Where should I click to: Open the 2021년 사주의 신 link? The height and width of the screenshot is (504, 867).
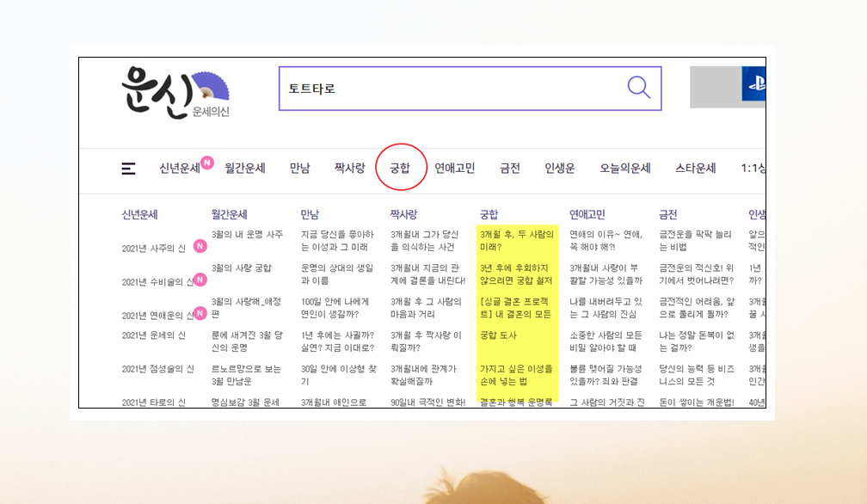tap(153, 249)
